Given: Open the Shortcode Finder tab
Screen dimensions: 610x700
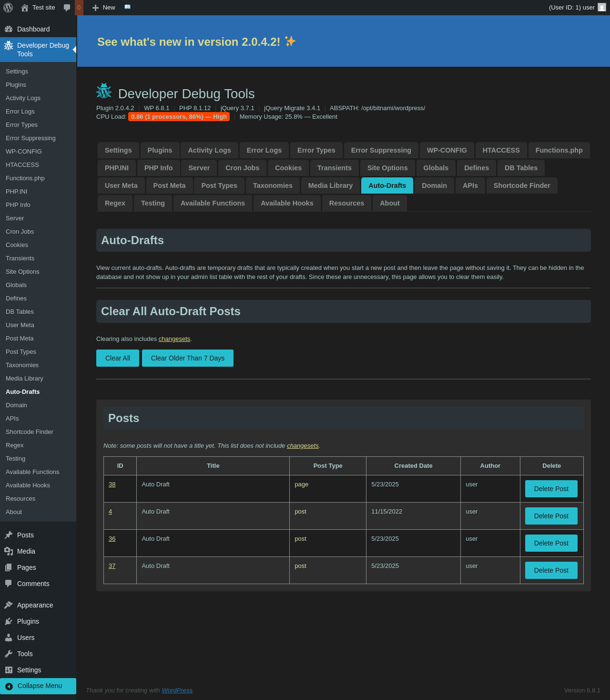Looking at the screenshot, I should pos(521,185).
